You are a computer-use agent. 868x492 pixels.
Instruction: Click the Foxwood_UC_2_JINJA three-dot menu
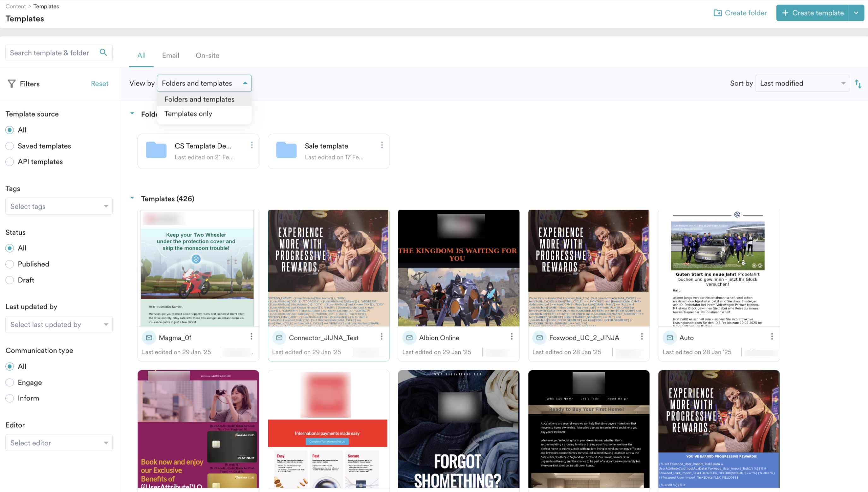click(x=641, y=337)
